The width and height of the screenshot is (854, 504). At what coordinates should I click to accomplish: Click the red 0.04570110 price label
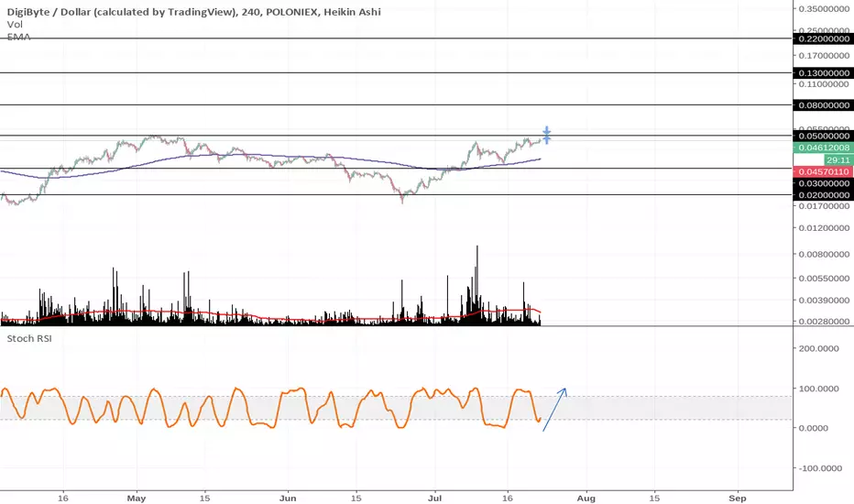(824, 171)
